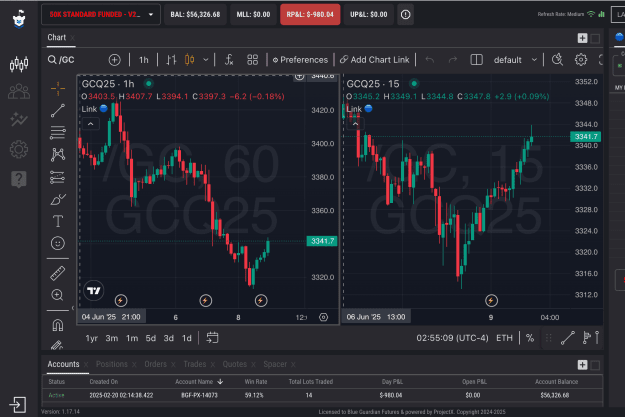This screenshot has height=417, width=625.
Task: Set the range to 1d
Action: tap(187, 338)
